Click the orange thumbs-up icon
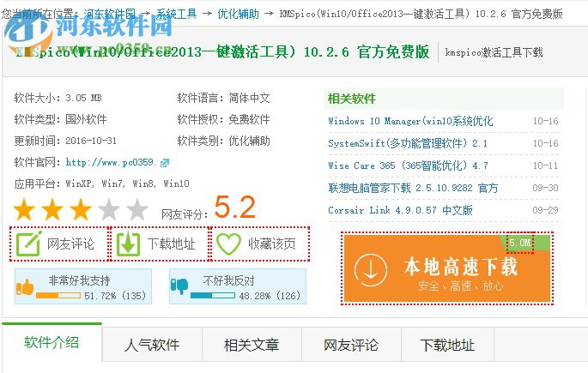588x373 pixels. [25, 287]
